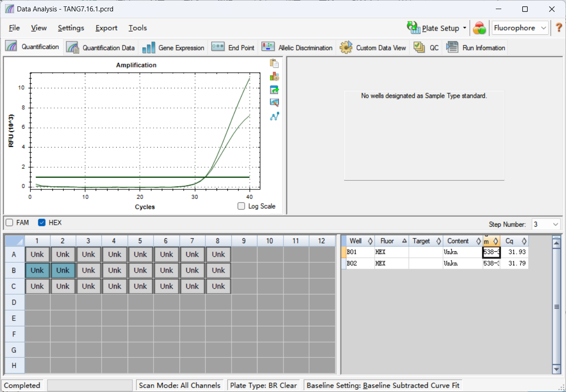The height and width of the screenshot is (392, 566).
Task: Sort the table by the Target column
Action: [x=426, y=241]
